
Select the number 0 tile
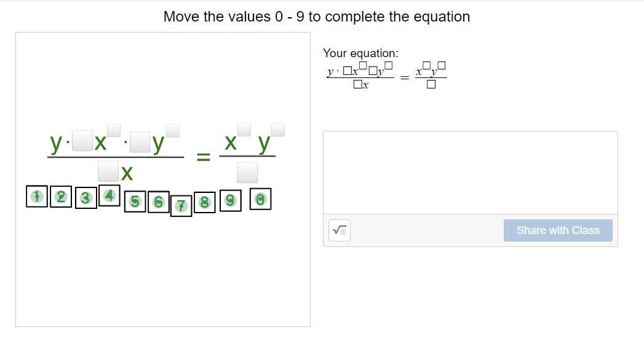tap(260, 200)
